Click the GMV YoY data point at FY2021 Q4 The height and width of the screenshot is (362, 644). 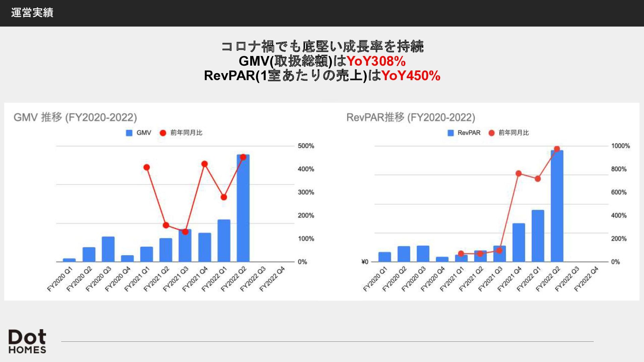click(205, 164)
